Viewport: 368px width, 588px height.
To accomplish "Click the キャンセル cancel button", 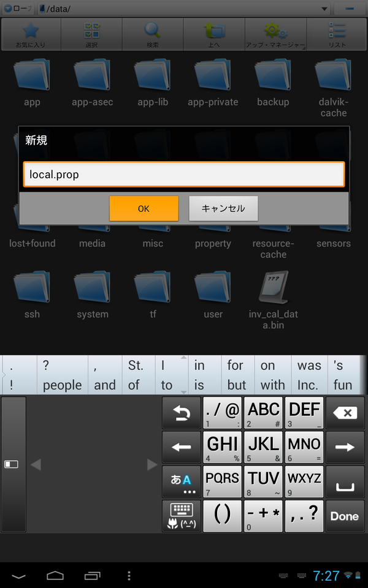I will [x=223, y=208].
